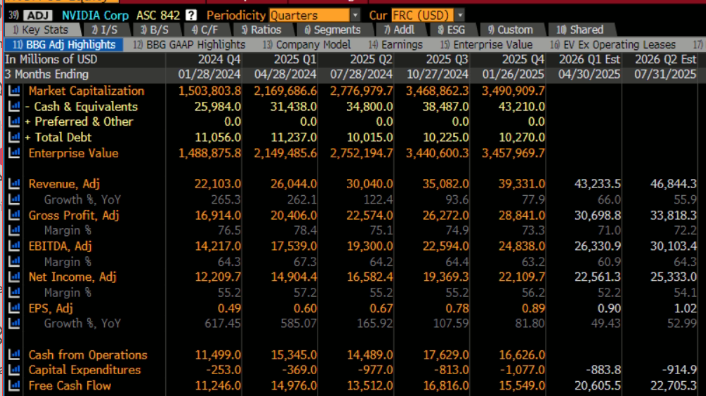Click the Free Cash Flow row label
The height and width of the screenshot is (396, 706).
coord(70,386)
